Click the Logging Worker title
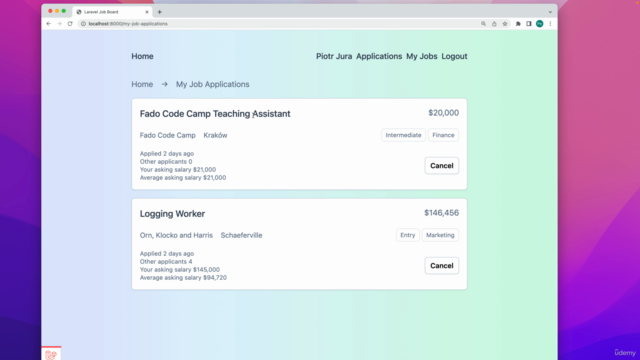 pos(172,214)
